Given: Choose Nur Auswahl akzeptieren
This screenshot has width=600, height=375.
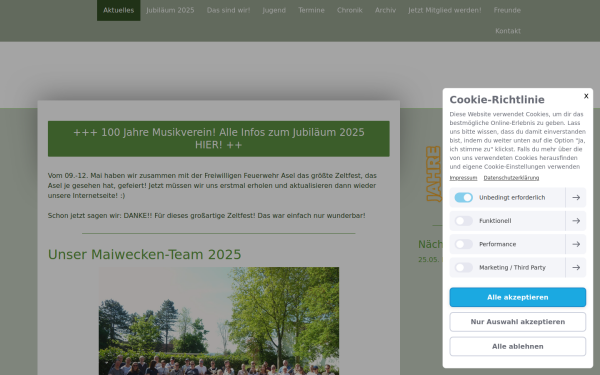Looking at the screenshot, I should pyautogui.click(x=517, y=322).
